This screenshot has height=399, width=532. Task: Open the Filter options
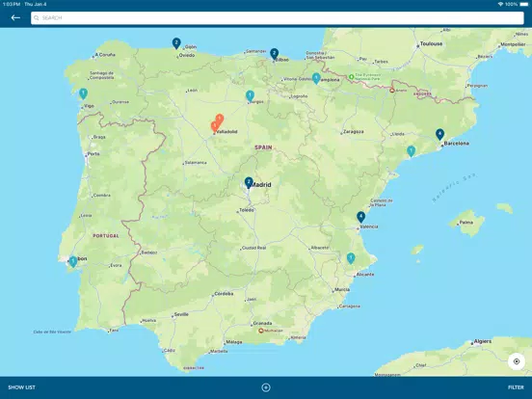pyautogui.click(x=516, y=387)
